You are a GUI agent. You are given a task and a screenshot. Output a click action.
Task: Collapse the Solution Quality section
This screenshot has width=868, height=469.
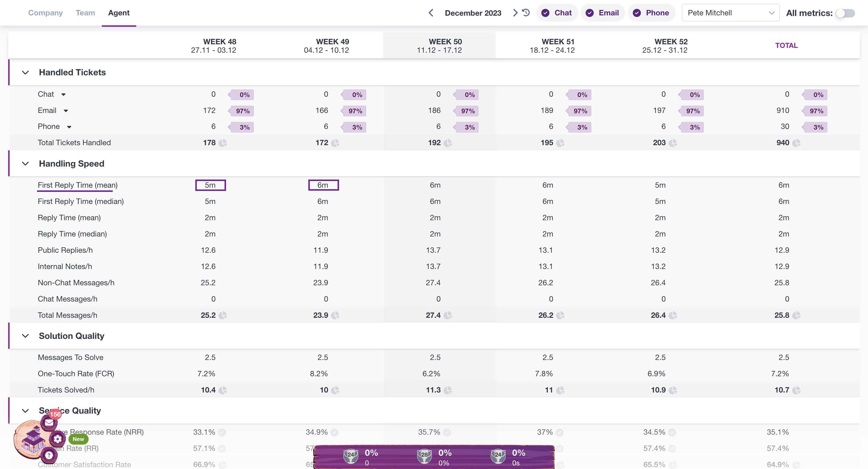tap(25, 336)
